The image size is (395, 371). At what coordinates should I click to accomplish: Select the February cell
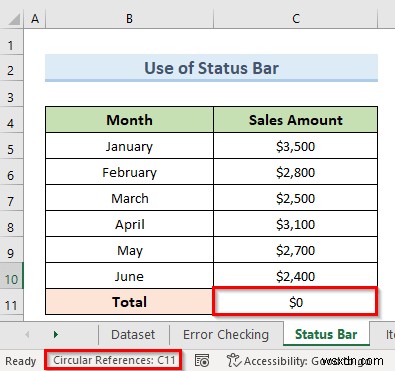pos(129,172)
